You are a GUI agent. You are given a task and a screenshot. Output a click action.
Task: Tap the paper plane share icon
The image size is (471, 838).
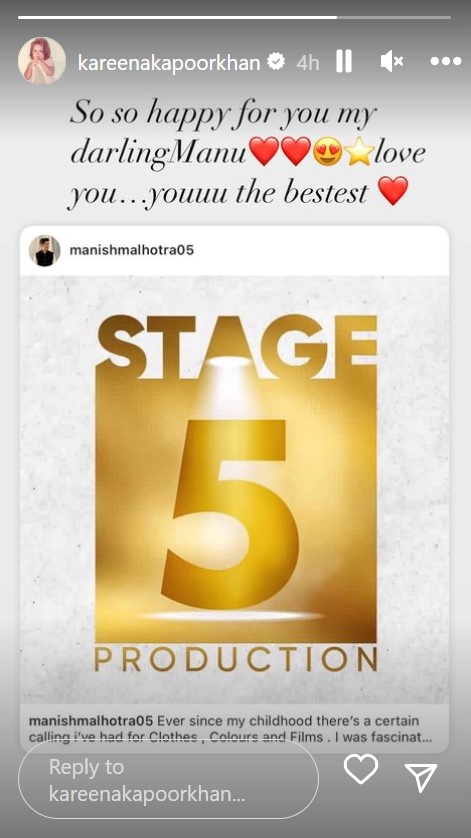(421, 777)
